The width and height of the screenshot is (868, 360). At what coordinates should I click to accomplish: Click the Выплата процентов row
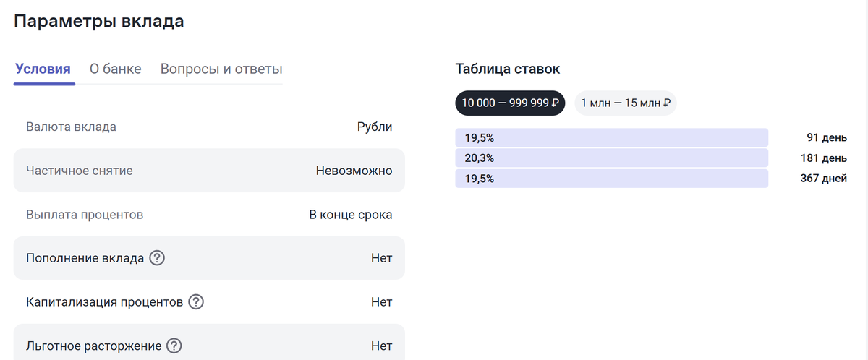pyautogui.click(x=209, y=215)
